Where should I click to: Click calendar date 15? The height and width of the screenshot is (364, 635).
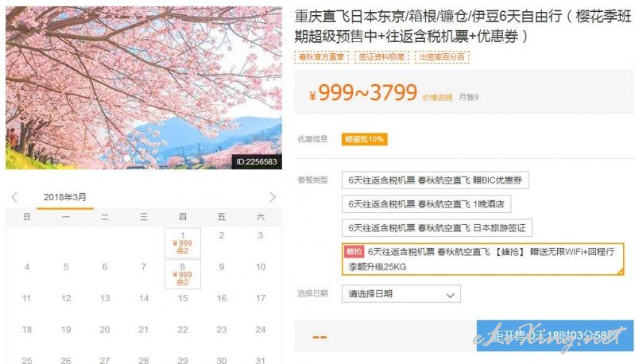pos(183,298)
